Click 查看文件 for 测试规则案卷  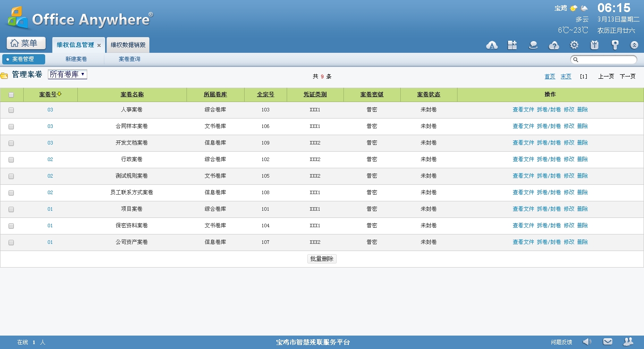click(523, 176)
